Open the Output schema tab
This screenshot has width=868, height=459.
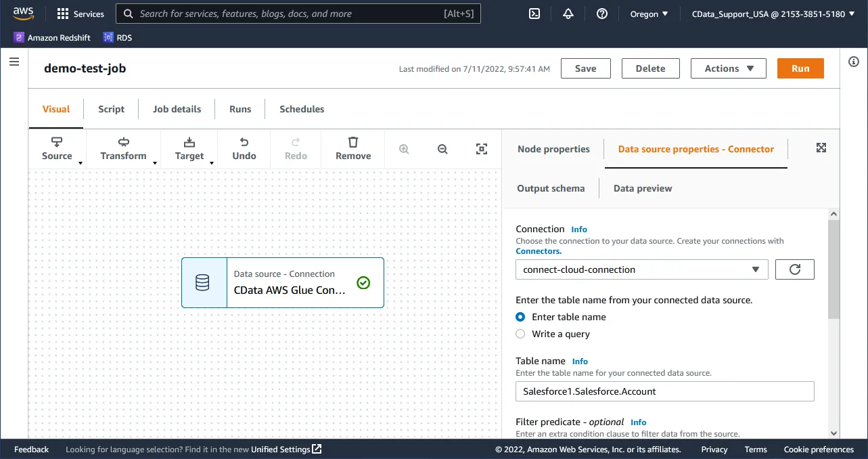pos(551,188)
